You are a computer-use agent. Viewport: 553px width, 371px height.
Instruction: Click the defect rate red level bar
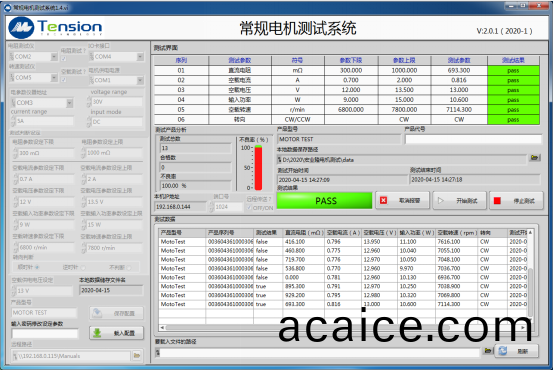pyautogui.click(x=259, y=168)
